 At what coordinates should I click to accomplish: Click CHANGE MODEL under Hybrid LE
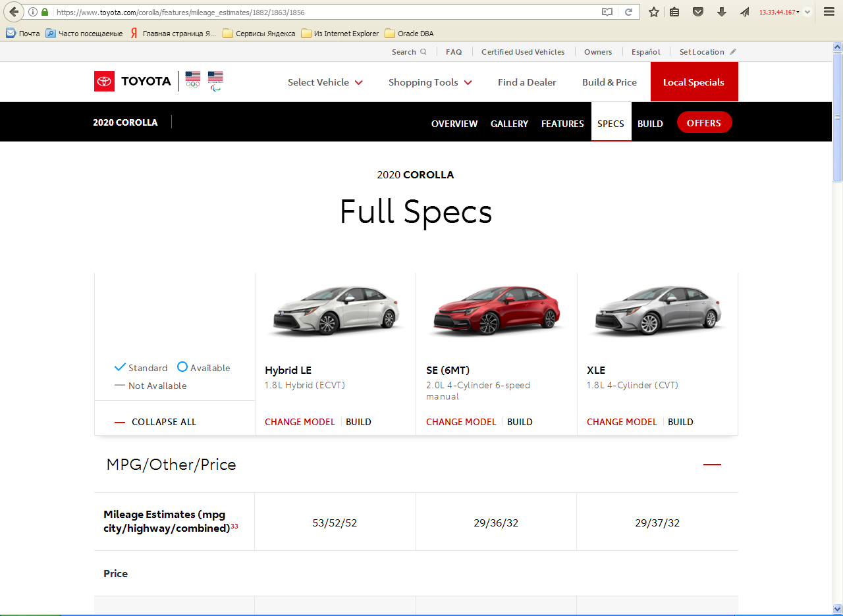click(x=300, y=422)
